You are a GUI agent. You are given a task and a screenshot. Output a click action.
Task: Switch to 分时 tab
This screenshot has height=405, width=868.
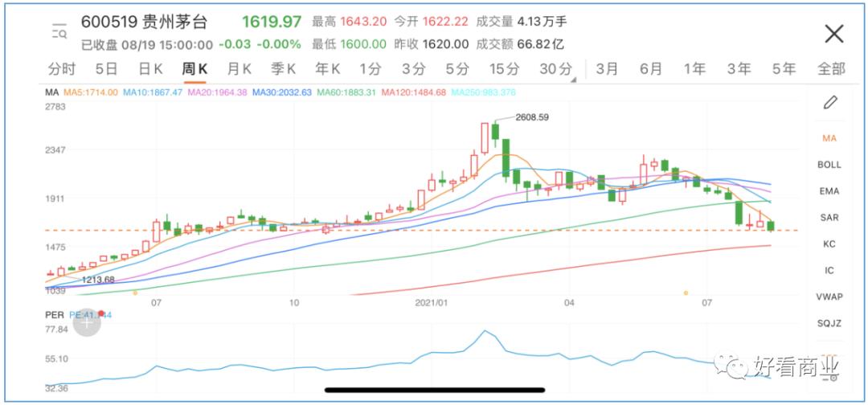click(x=61, y=68)
